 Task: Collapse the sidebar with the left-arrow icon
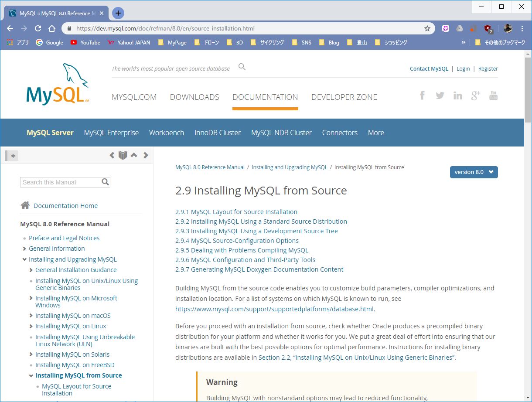(x=13, y=156)
